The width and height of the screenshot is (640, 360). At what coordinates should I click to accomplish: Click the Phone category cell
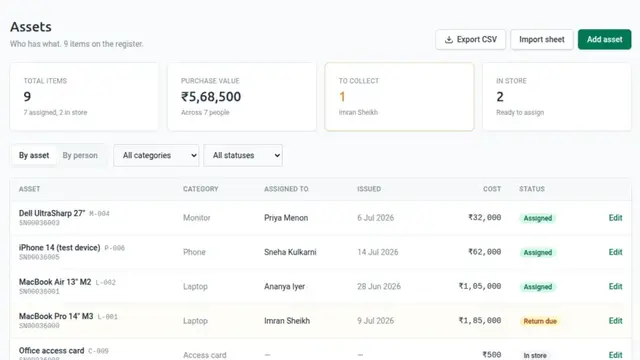(194, 252)
